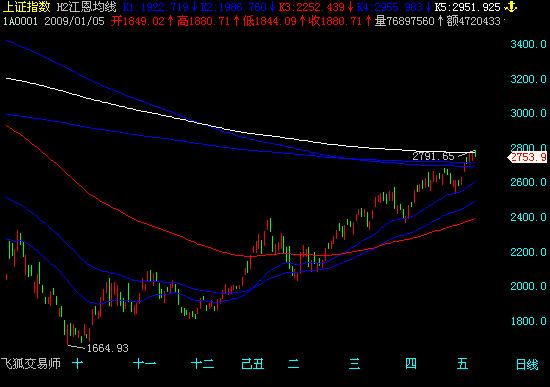Click the 己丑 year marker
550x387 pixels.
(253, 364)
